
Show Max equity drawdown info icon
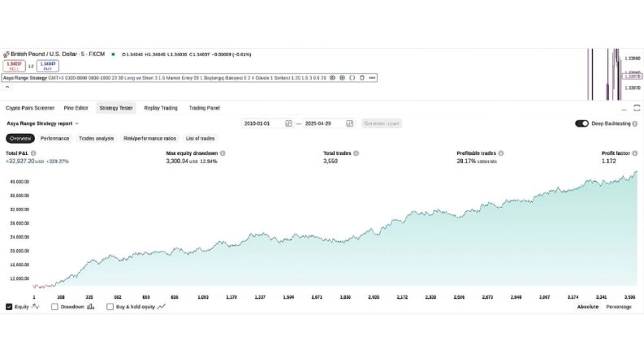pos(223,153)
